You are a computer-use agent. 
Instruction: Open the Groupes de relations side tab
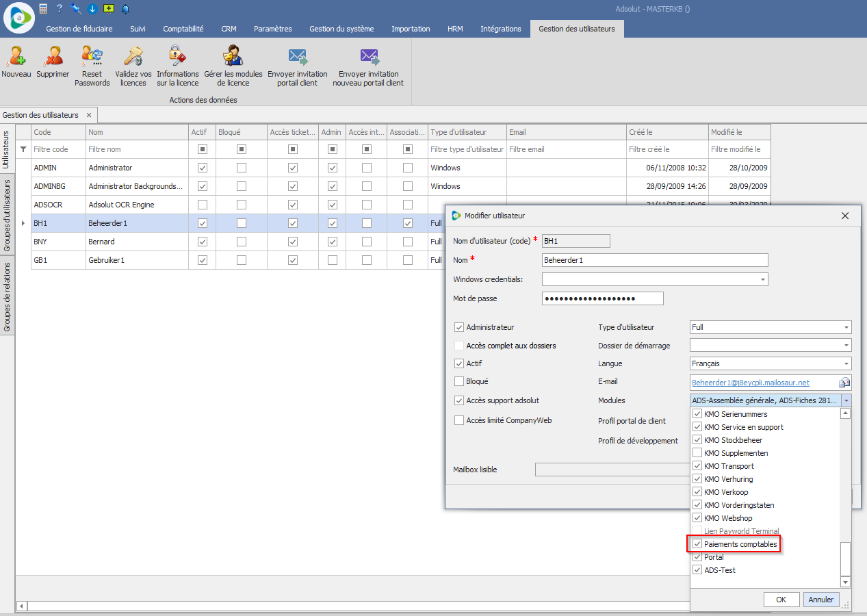coord(7,297)
